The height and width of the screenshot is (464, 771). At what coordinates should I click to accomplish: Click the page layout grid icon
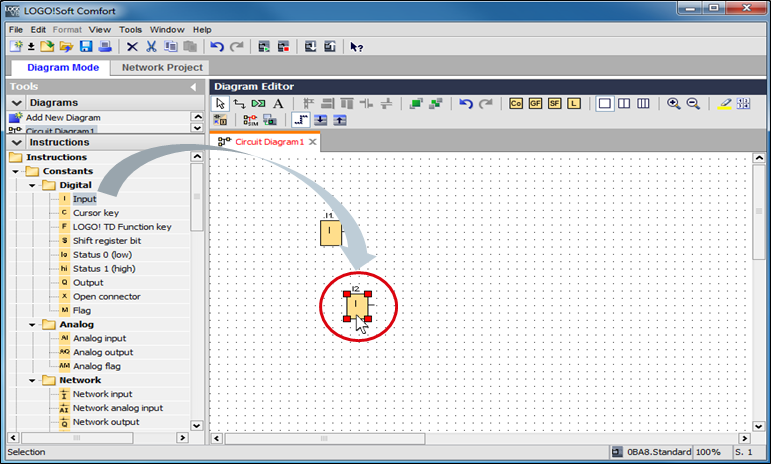743,103
